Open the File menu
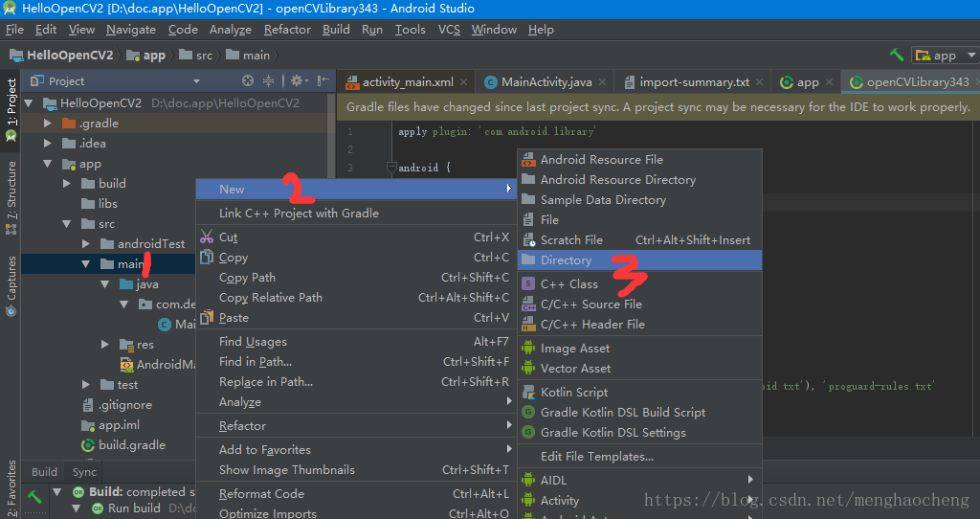Image resolution: width=980 pixels, height=519 pixels. point(14,30)
